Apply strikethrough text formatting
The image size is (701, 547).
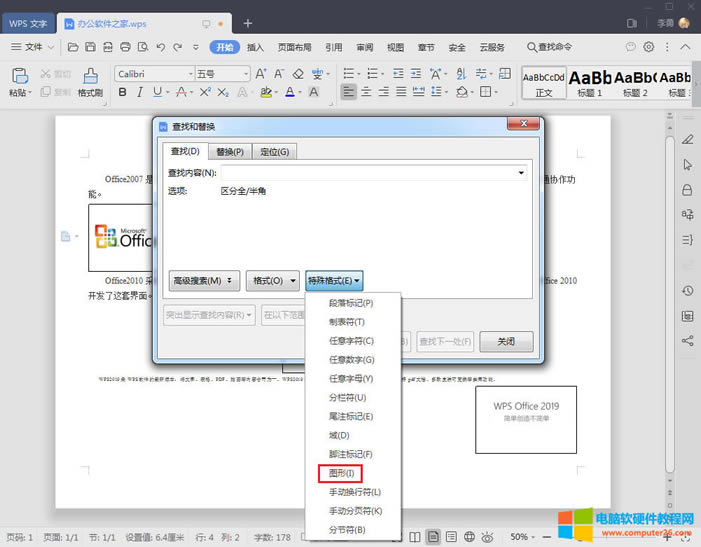click(182, 92)
